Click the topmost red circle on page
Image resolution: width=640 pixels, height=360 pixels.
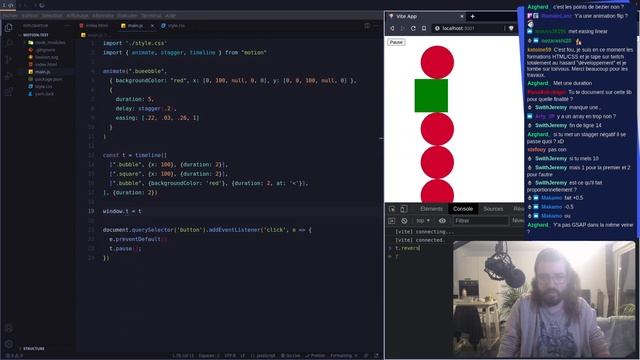(437, 62)
